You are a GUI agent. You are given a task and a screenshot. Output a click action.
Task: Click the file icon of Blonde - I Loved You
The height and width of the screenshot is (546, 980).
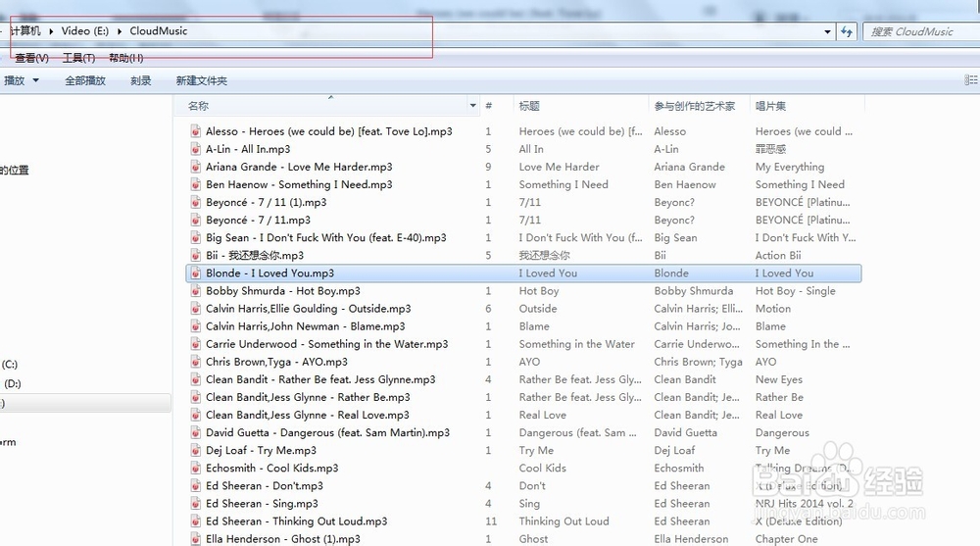tap(196, 273)
